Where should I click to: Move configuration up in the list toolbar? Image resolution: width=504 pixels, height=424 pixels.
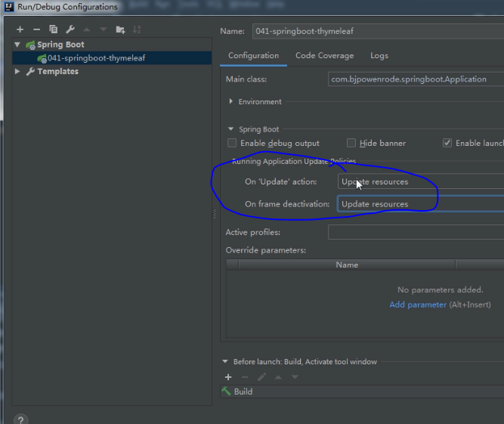click(x=87, y=29)
